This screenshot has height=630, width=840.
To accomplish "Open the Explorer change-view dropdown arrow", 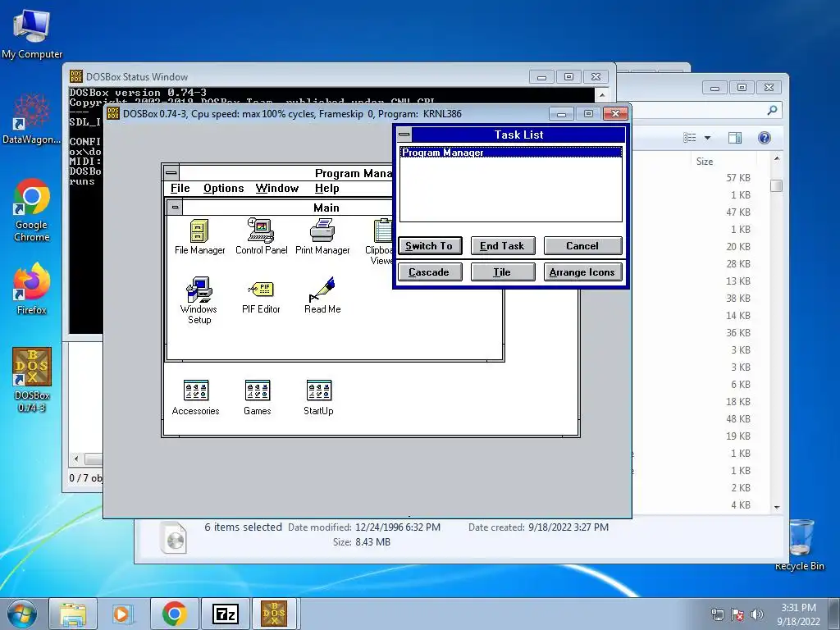I will tap(707, 138).
